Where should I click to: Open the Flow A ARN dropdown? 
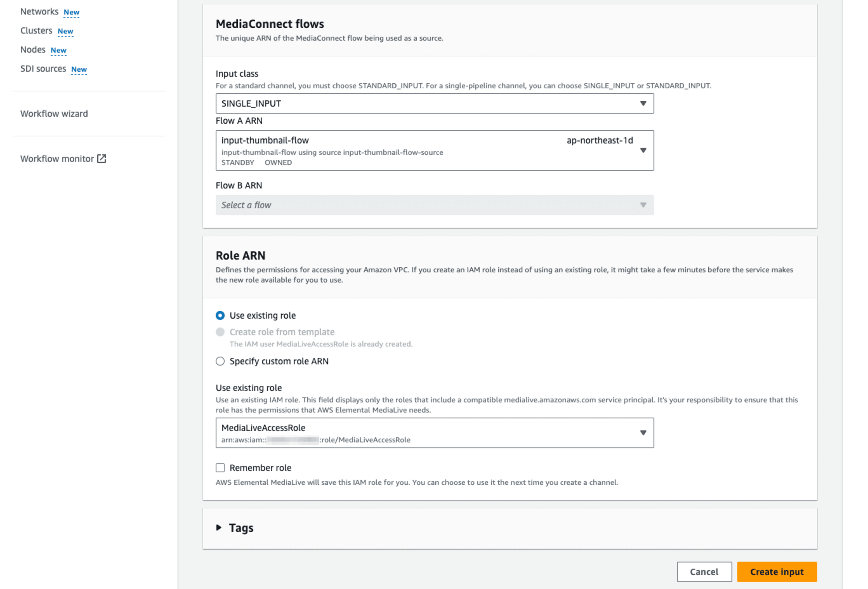coord(434,150)
